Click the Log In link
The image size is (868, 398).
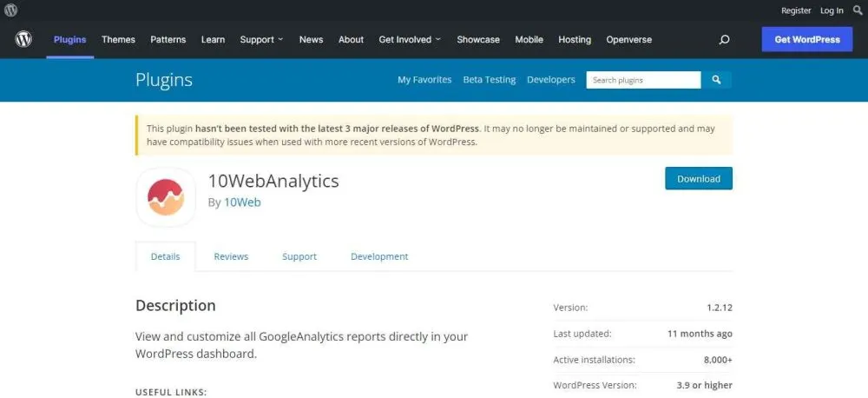click(832, 10)
